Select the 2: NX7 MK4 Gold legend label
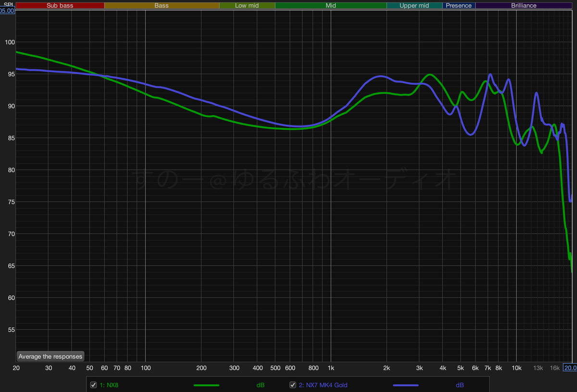This screenshot has height=392, width=577. 323,385
